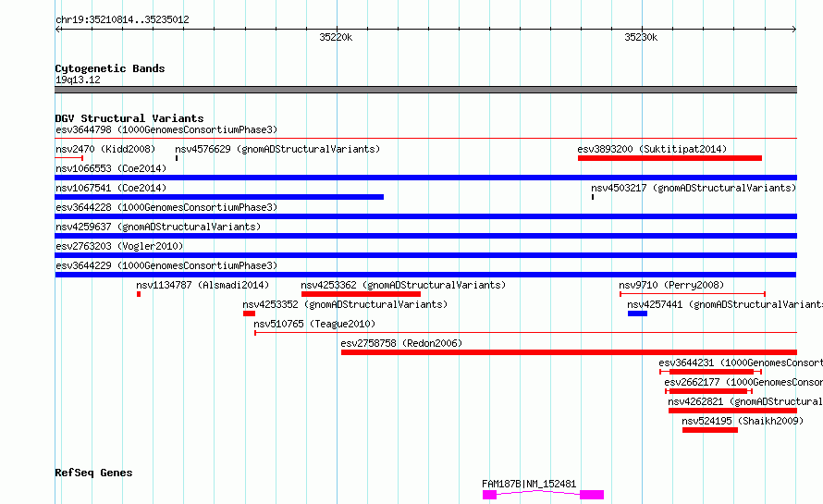
Task: Open variant esv3644798 label
Action: click(x=166, y=129)
